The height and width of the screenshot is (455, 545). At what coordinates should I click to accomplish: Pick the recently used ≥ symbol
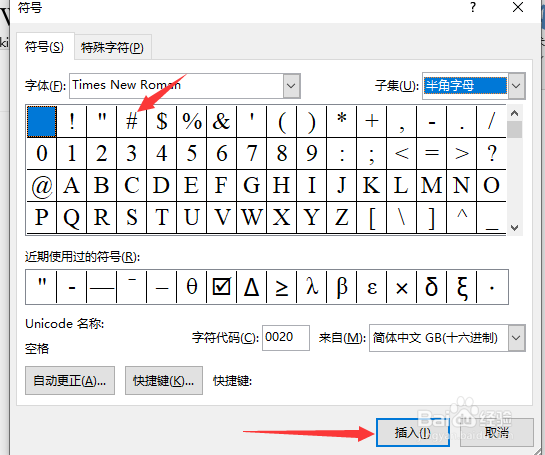click(x=282, y=287)
